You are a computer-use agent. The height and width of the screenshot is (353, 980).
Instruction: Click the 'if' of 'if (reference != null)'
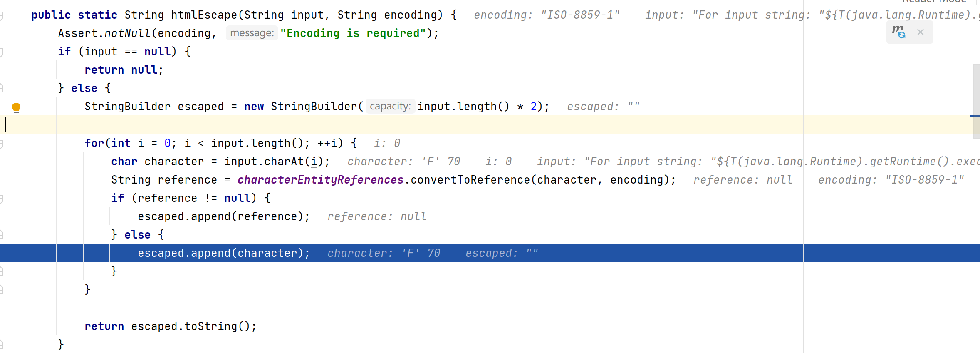(x=118, y=198)
